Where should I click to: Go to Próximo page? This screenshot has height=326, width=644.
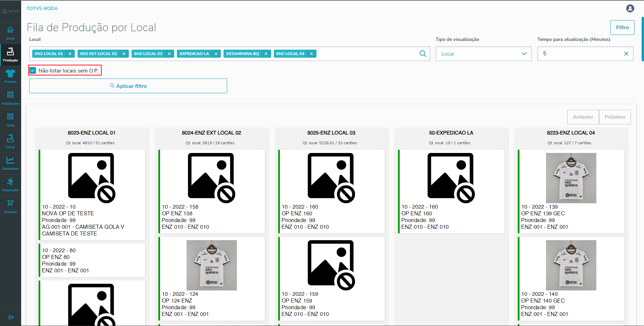coord(615,117)
